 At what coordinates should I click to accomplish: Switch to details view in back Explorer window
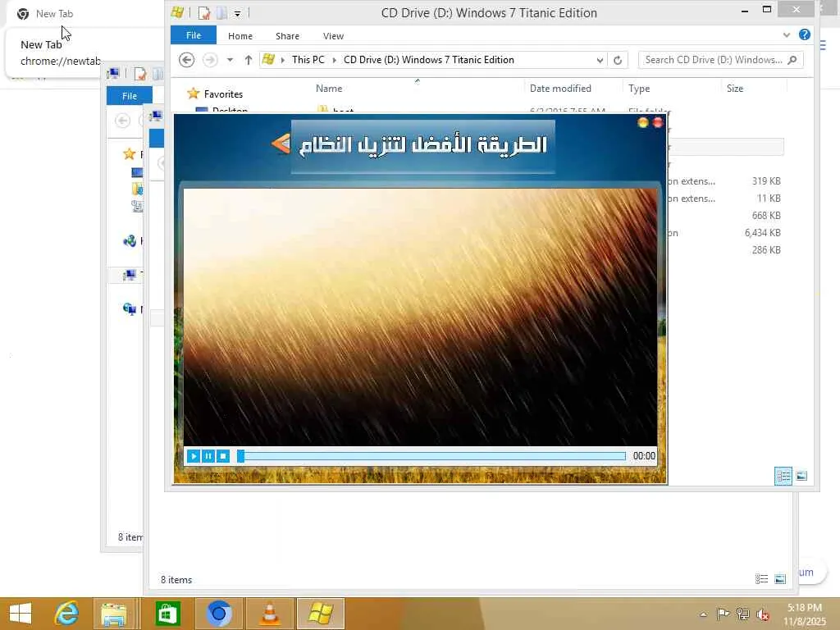[x=761, y=578]
